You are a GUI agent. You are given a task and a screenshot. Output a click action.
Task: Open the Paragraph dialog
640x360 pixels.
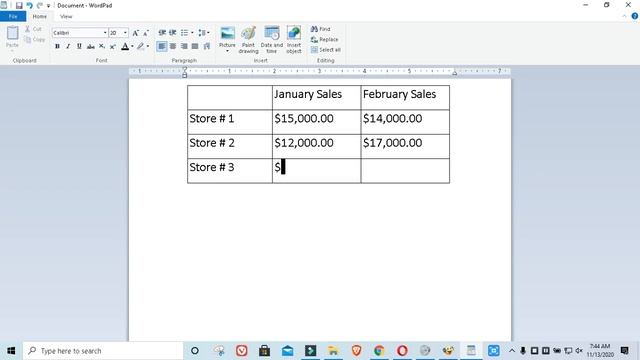(207, 47)
